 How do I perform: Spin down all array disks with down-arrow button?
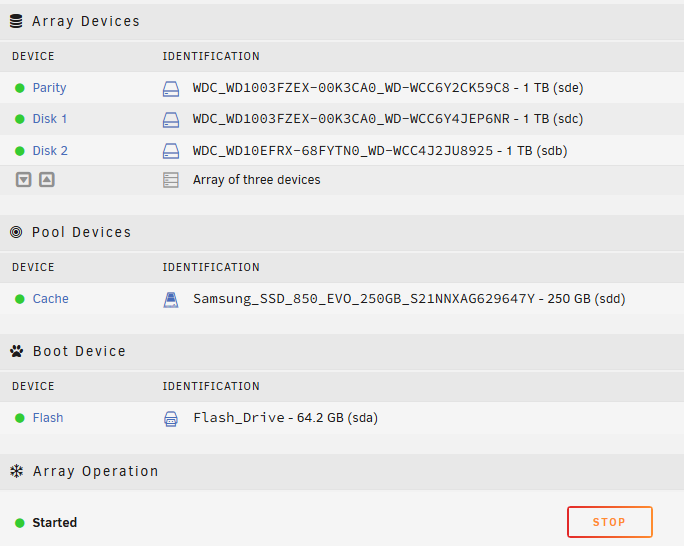[24, 179]
